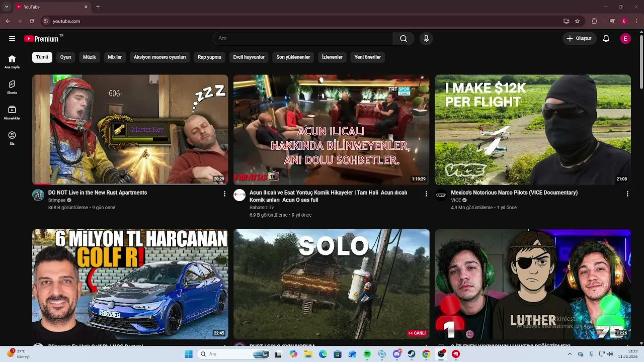The width and height of the screenshot is (644, 362).
Task: Open the video title DO NOT Live in the New Rust Apartments
Action: point(98,193)
